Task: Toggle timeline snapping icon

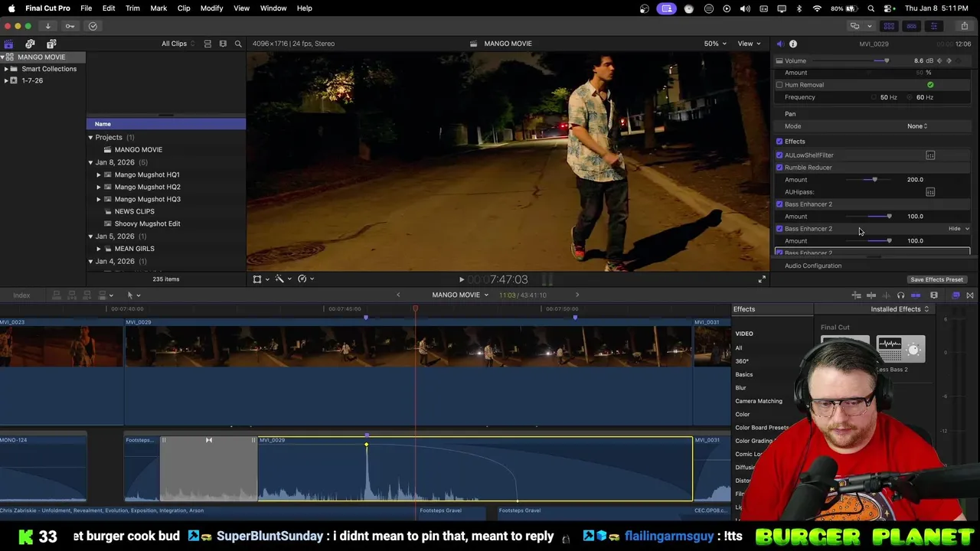Action: pos(916,295)
